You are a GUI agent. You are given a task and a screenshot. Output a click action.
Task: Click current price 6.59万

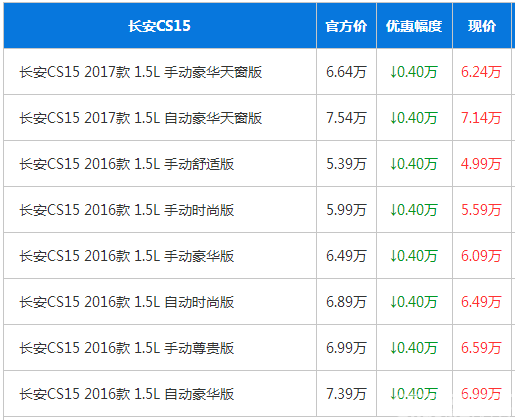coord(481,348)
